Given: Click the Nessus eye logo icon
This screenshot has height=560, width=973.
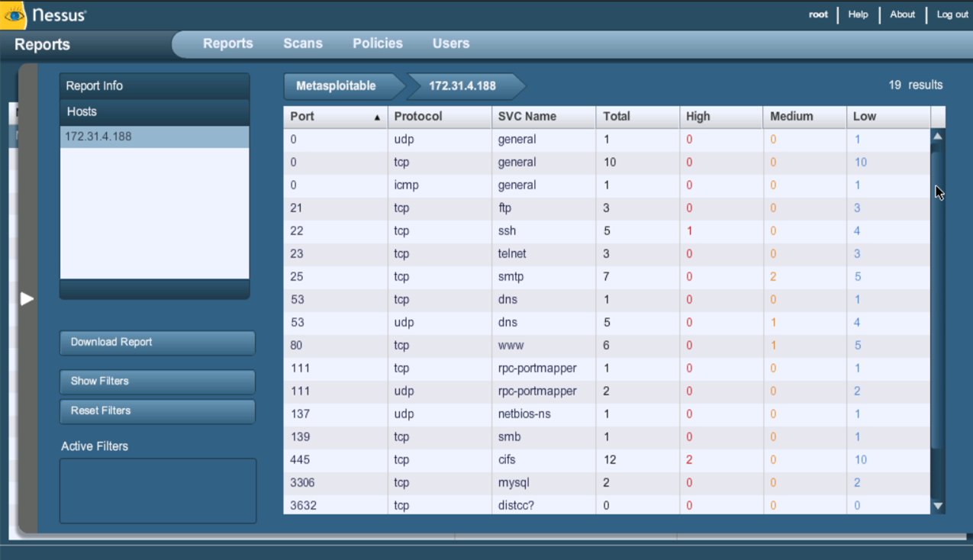Looking at the screenshot, I should pos(14,14).
